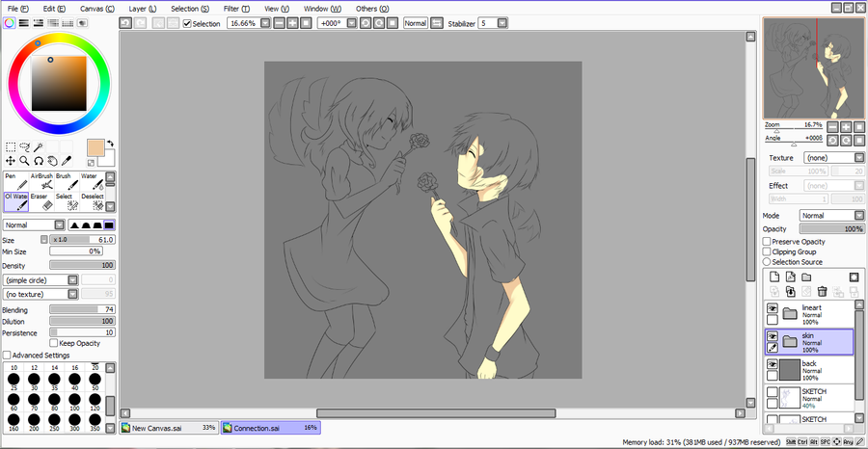Choose the Pen brush tool

tap(16, 181)
